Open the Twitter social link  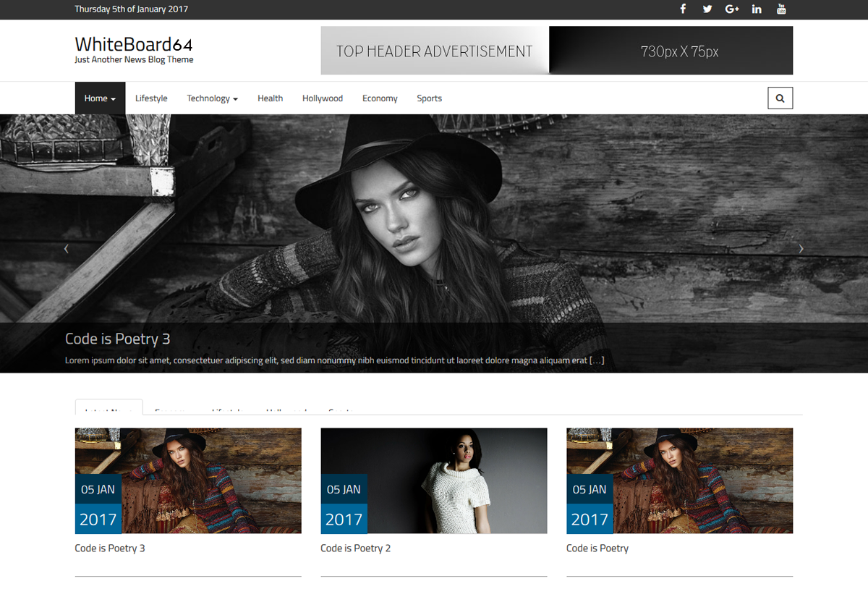707,9
